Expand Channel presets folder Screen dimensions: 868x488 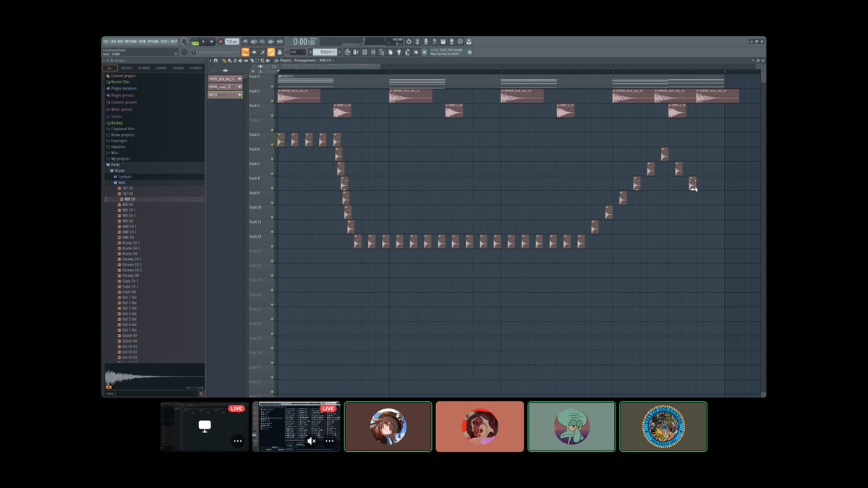[124, 102]
